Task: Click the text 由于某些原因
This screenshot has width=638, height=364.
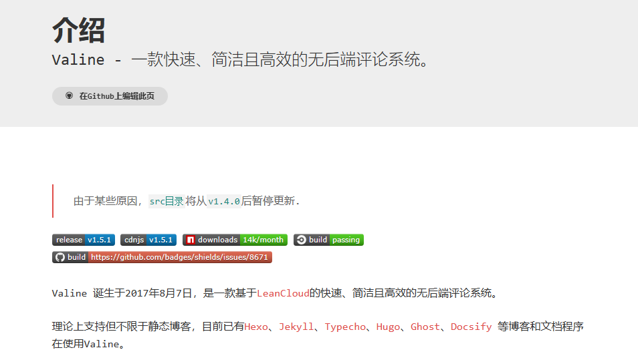Action: point(105,200)
